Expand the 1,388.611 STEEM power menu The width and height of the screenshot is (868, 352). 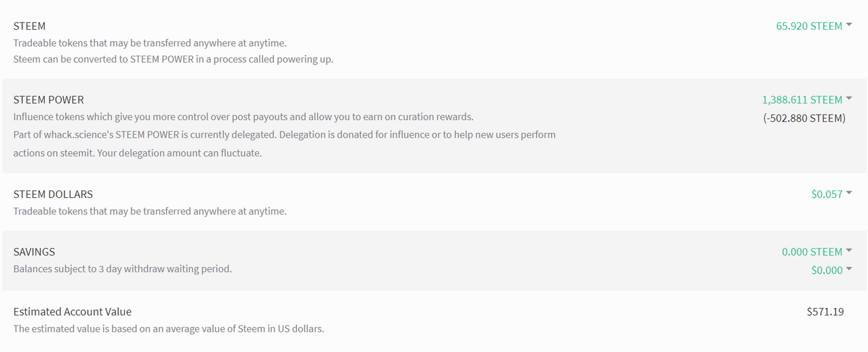(x=802, y=100)
